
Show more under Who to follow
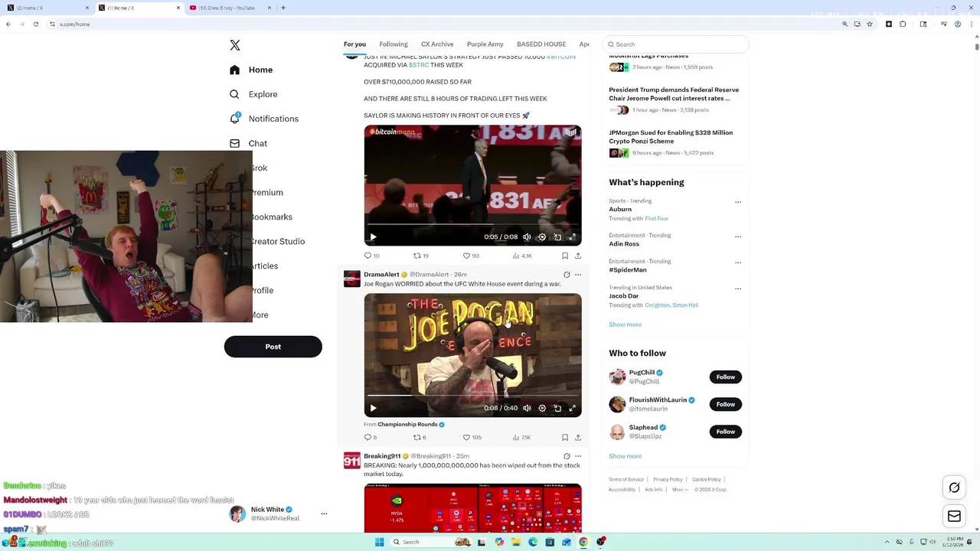click(x=626, y=456)
